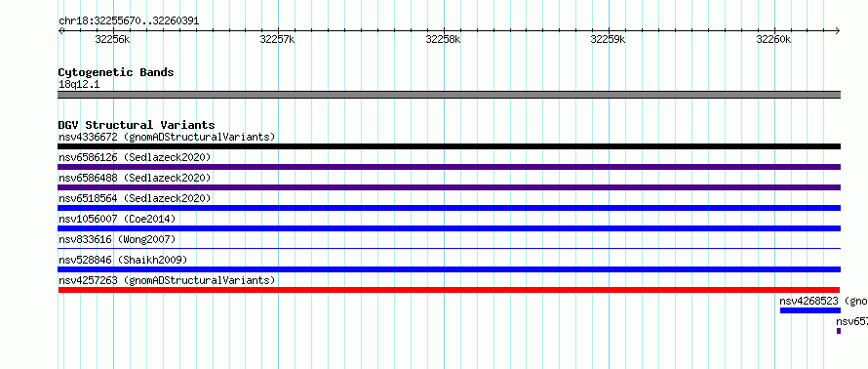This screenshot has height=369, width=868.
Task: Click the right arrowhead of the ruler
Action: tap(838, 31)
